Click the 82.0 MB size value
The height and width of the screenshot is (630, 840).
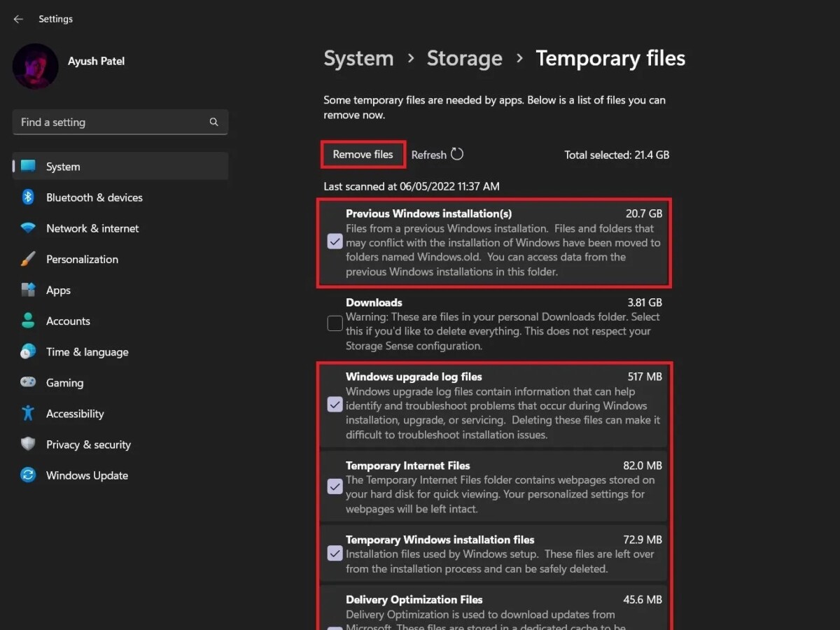tap(643, 465)
